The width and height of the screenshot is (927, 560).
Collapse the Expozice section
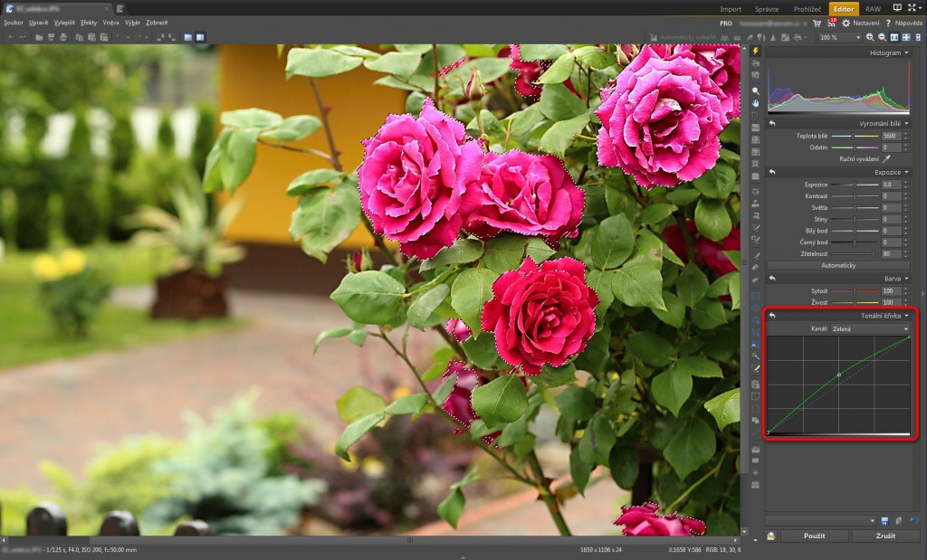pos(906,171)
